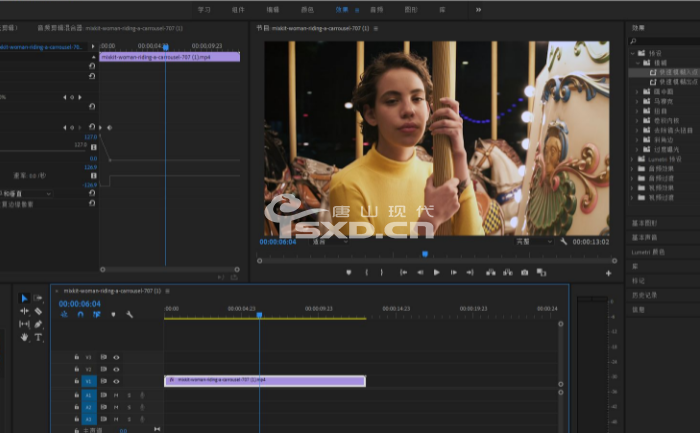Viewport: 700px width, 433px height.
Task: Switch to the 颜色 workspace tab
Action: tap(307, 9)
